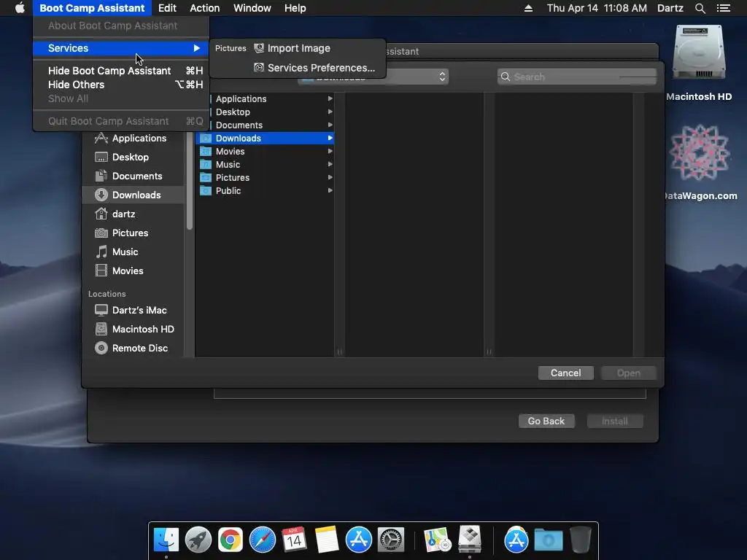
Task: Click Boot Camp Assistant icon in Dock
Action: (470, 540)
